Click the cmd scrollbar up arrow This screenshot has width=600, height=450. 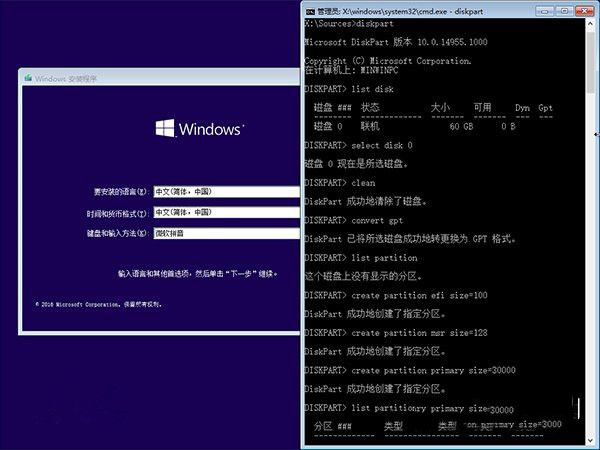point(590,23)
